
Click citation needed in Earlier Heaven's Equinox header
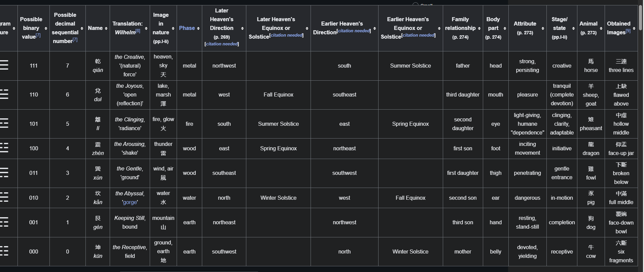tap(419, 35)
